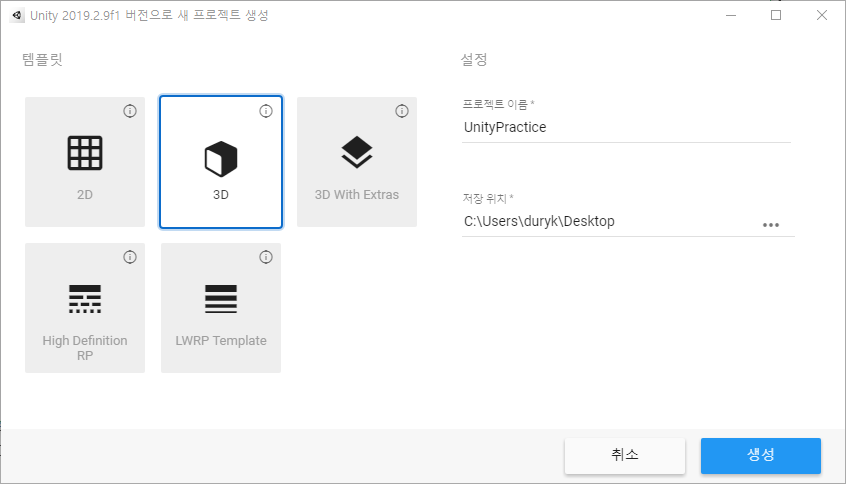The width and height of the screenshot is (846, 484).
Task: Choose the 3D With Extras template
Action: click(357, 162)
